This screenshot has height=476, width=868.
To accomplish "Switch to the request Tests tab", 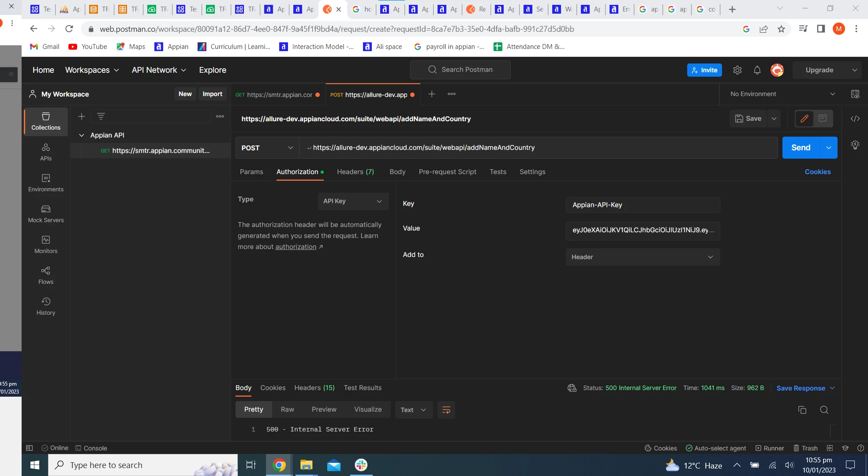I will [498, 172].
